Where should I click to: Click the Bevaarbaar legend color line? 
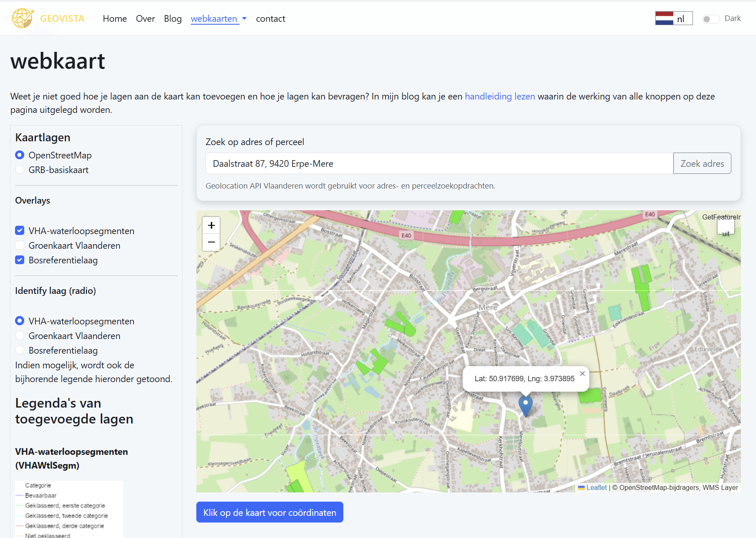pyautogui.click(x=20, y=495)
